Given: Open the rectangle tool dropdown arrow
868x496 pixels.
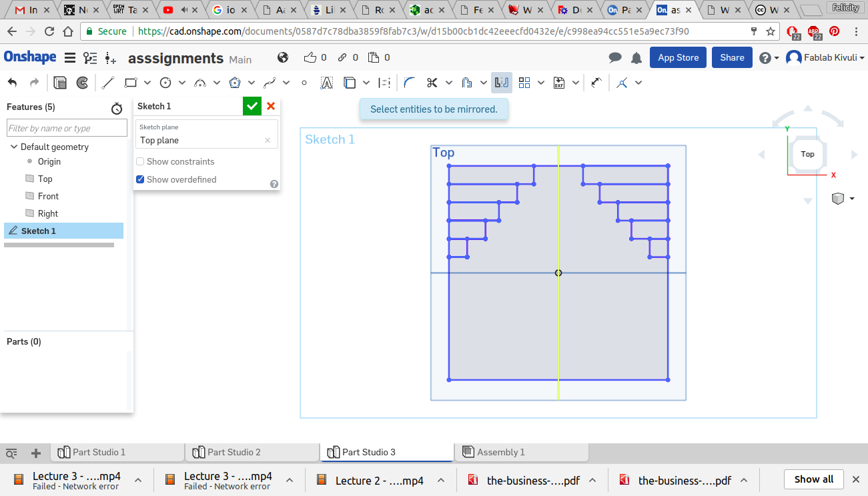Looking at the screenshot, I should [147, 83].
